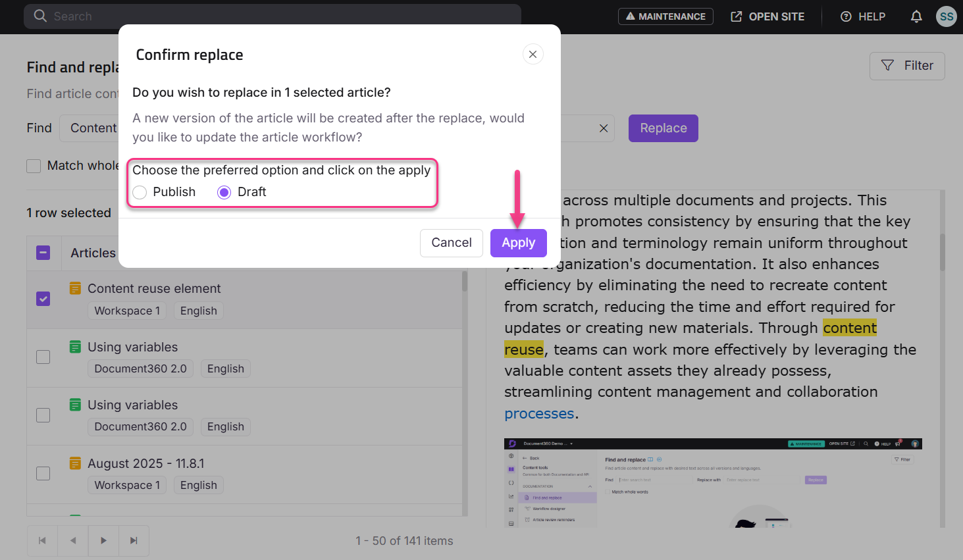
Task: Go to the first page of results
Action: coord(42,540)
